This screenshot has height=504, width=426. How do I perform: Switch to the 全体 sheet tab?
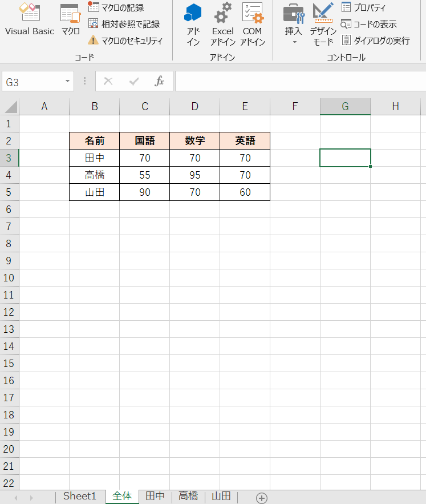point(122,496)
